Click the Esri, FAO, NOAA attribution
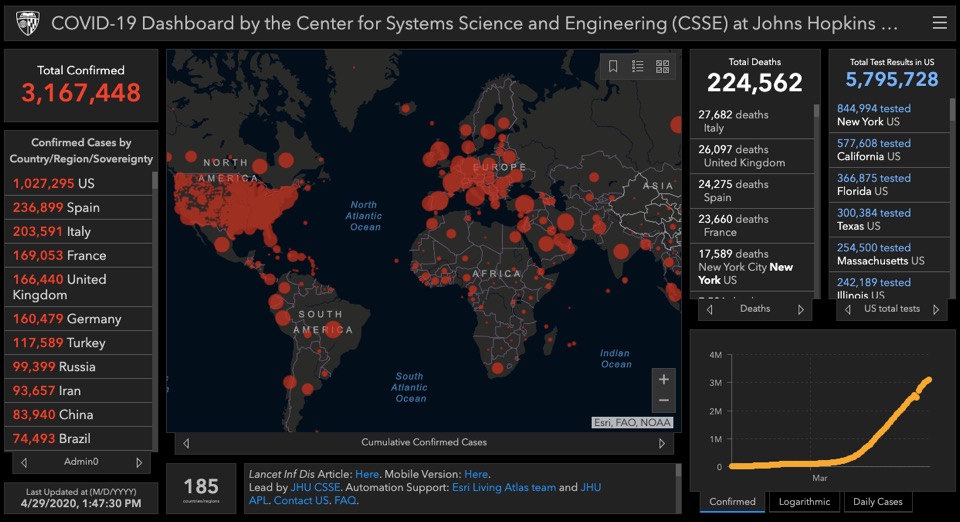This screenshot has height=522, width=960. pyautogui.click(x=632, y=423)
